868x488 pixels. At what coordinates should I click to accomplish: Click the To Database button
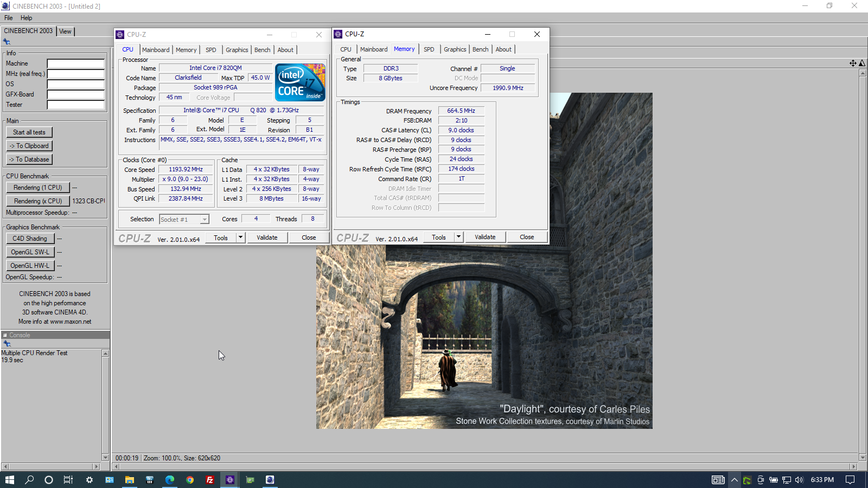tap(29, 159)
